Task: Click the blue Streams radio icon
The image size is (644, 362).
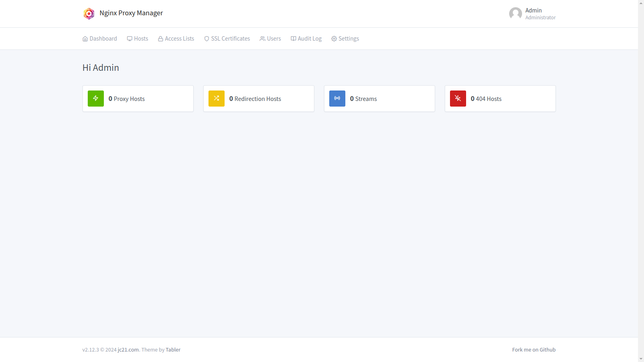Action: coord(337,99)
